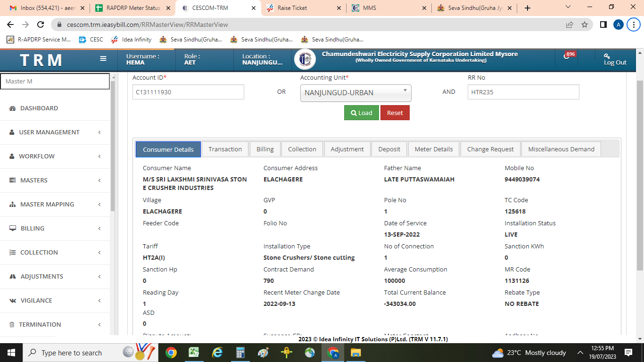Screen dimensions: 644x362
Task: Open the Accounting Unit dropdown
Action: (355, 93)
